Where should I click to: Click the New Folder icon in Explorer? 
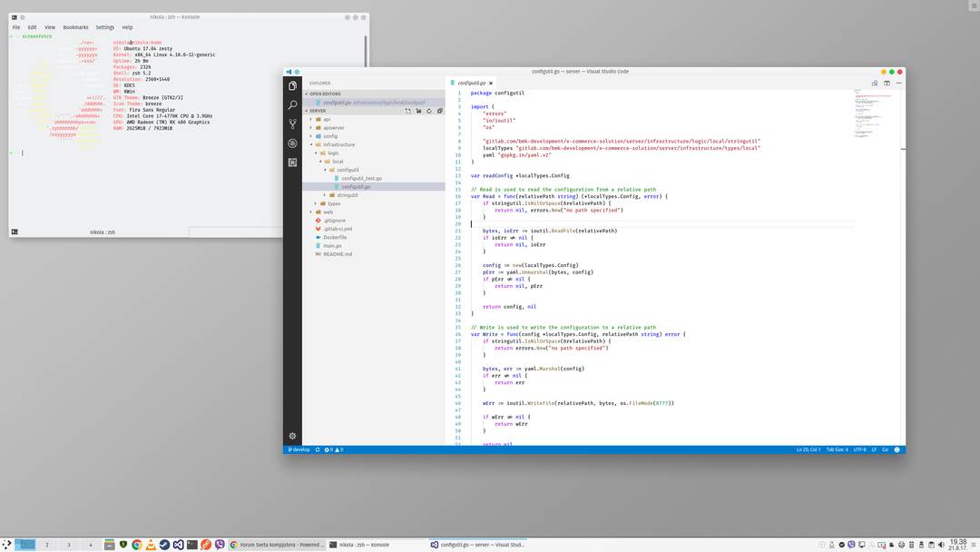[418, 110]
